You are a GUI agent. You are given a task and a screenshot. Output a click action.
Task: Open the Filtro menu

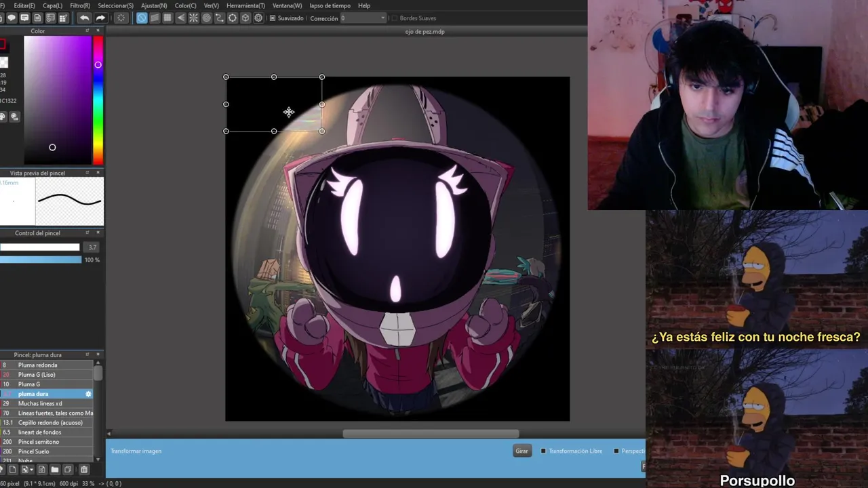point(80,5)
